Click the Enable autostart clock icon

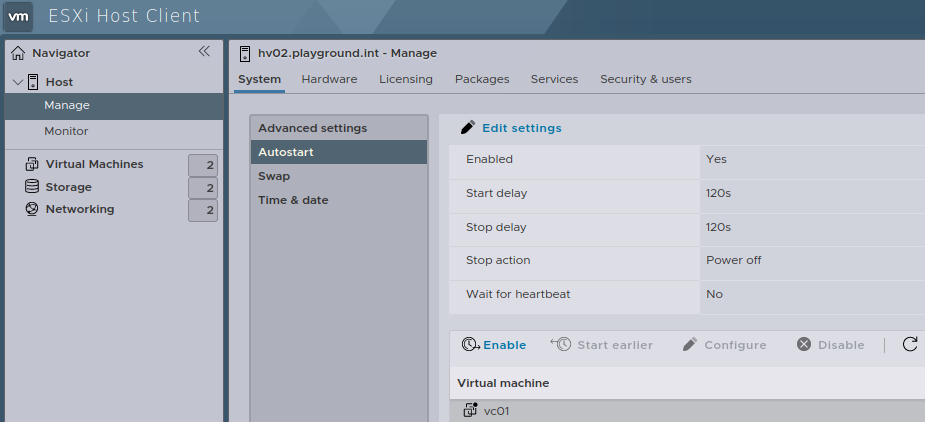point(471,345)
